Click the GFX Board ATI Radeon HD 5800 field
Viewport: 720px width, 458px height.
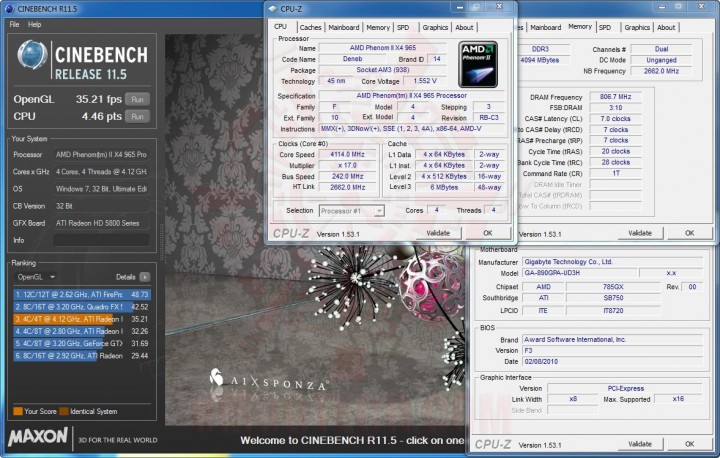[101, 223]
